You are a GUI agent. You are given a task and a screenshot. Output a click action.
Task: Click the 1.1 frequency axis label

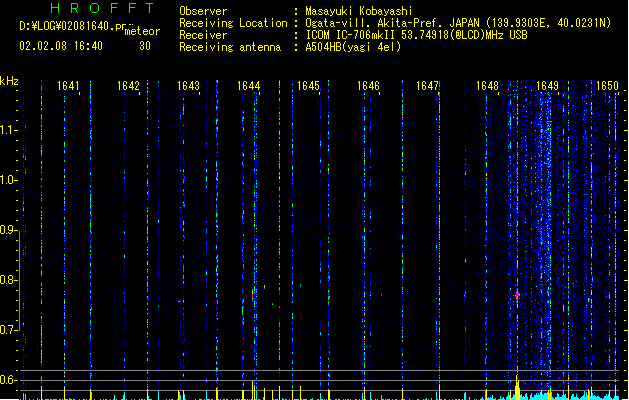pyautogui.click(x=8, y=130)
